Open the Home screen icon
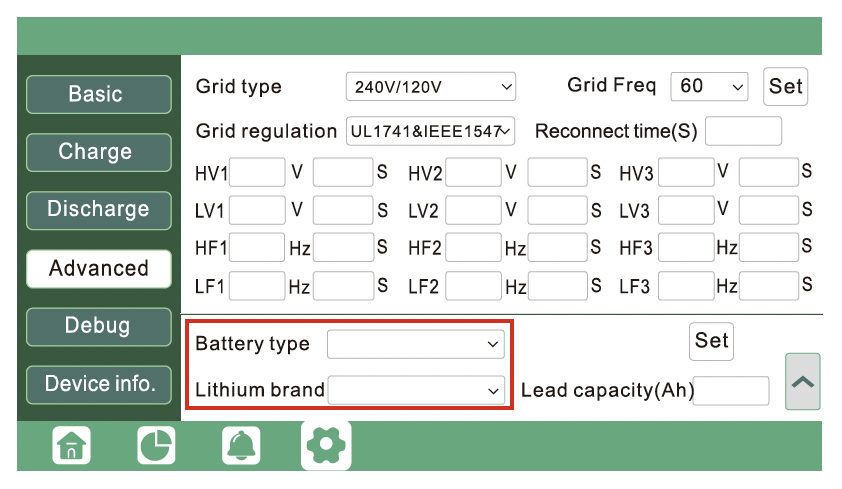Viewport: 842px width, 489px height. pyautogui.click(x=71, y=445)
